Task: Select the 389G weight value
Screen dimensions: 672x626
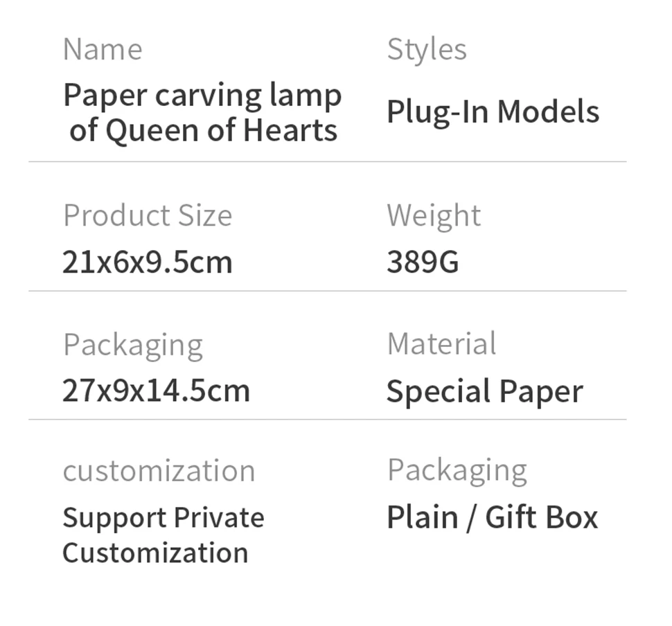Action: (x=423, y=262)
